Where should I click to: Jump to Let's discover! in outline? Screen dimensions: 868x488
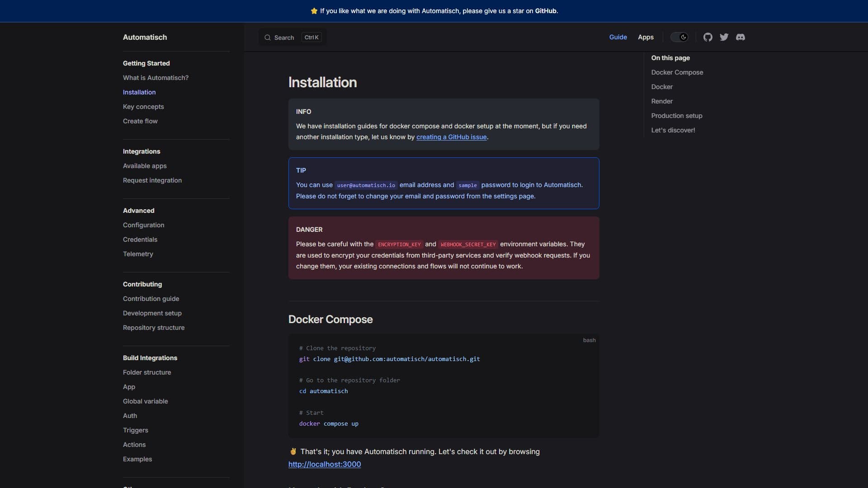point(673,130)
